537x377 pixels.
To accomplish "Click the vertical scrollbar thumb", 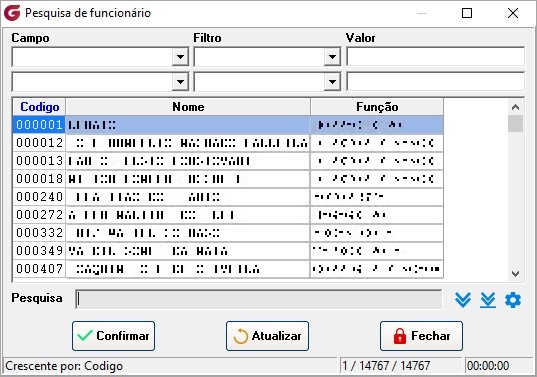I will 515,124.
